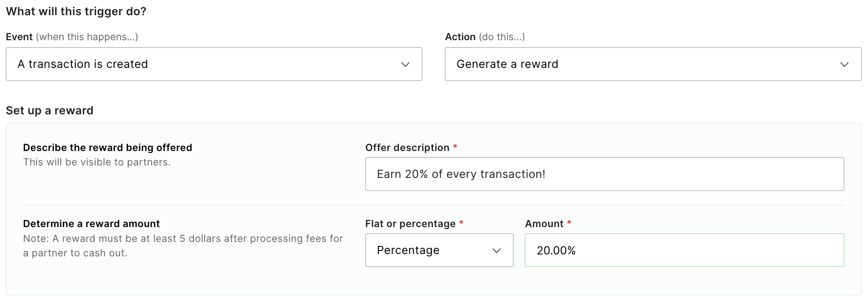This screenshot has width=868, height=302.
Task: Click the 'Set up a reward' heading
Action: click(50, 110)
